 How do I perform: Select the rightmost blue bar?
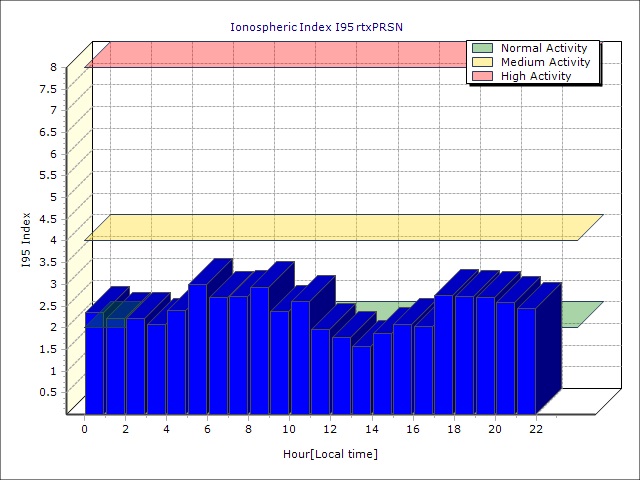526,360
